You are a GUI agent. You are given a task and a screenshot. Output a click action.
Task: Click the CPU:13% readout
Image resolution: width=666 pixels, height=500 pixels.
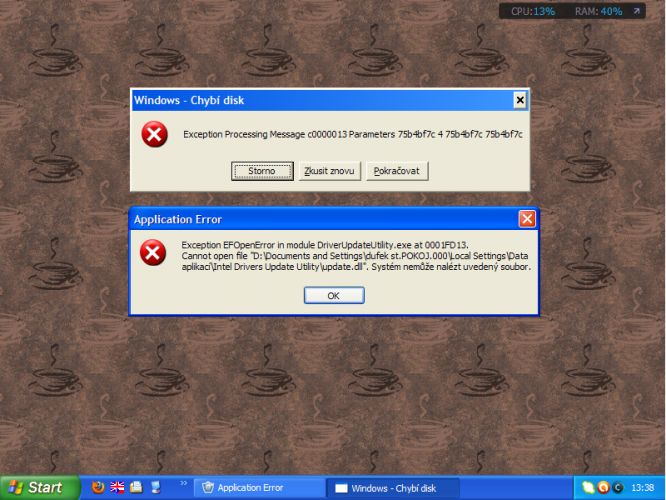533,11
